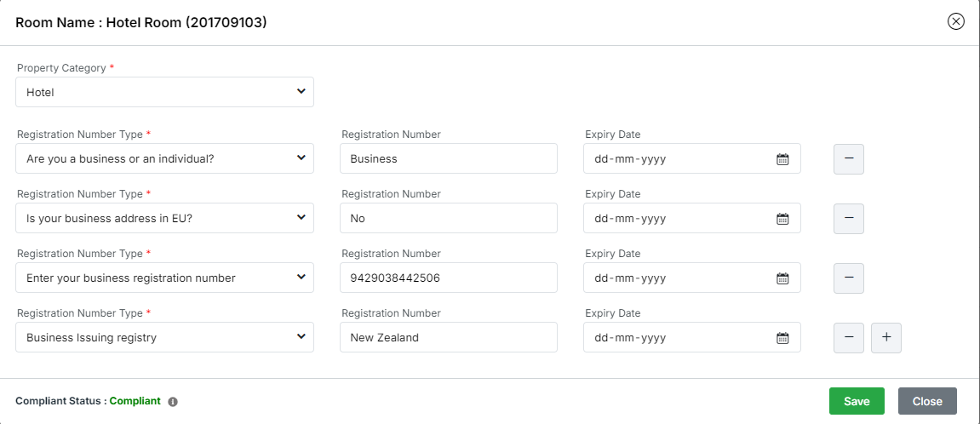Open calendar picker in EU address row
980x424 pixels.
(x=782, y=219)
